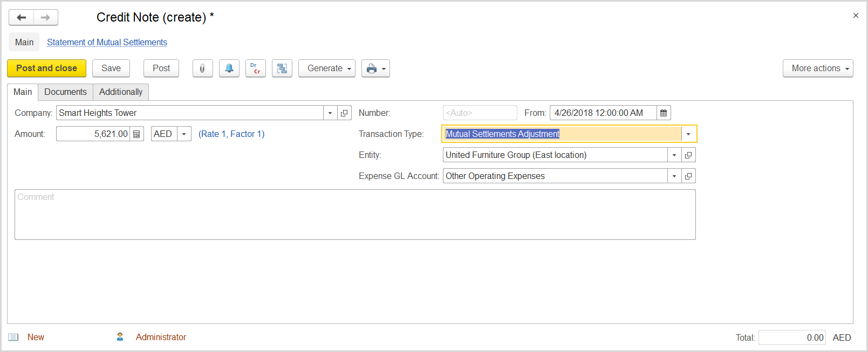The height and width of the screenshot is (352, 868).
Task: Expand the Entity dropdown list
Action: coord(674,155)
